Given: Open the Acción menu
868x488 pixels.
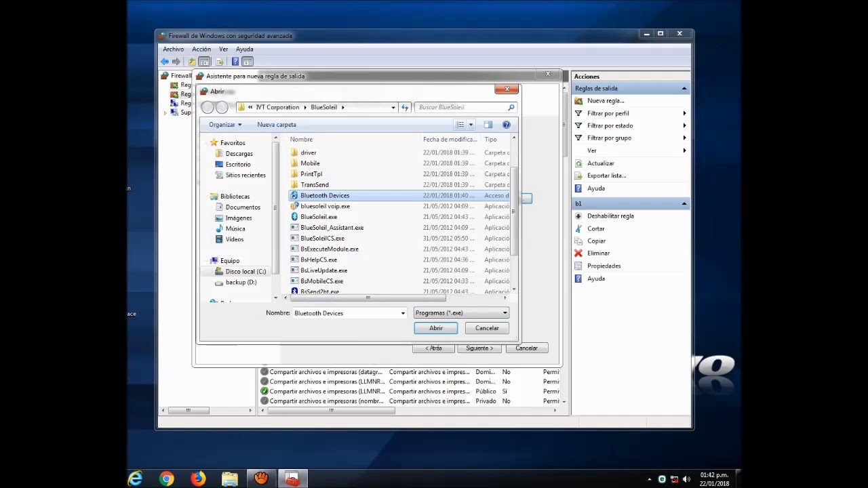Looking at the screenshot, I should coord(201,49).
